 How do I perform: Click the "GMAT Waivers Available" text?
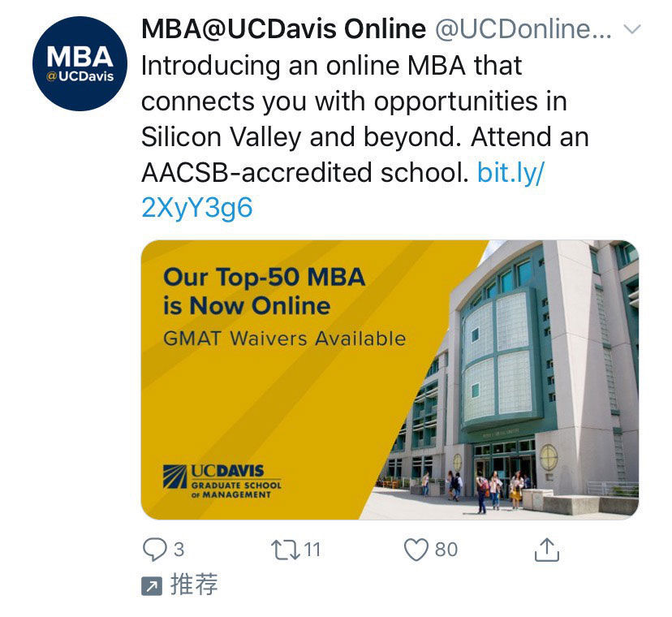[284, 338]
